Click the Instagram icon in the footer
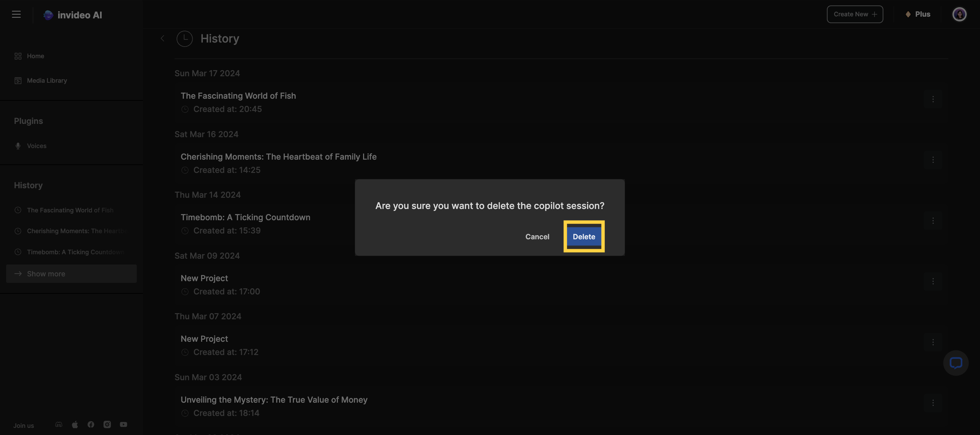980x435 pixels. (107, 424)
